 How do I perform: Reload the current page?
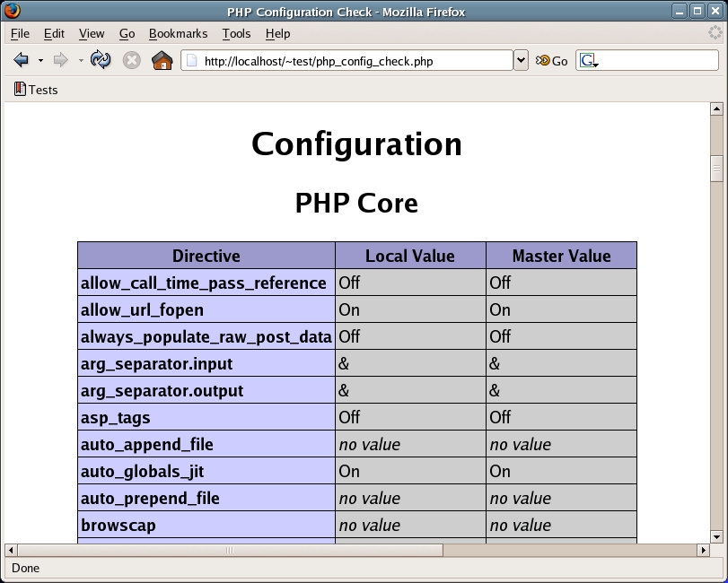101,60
